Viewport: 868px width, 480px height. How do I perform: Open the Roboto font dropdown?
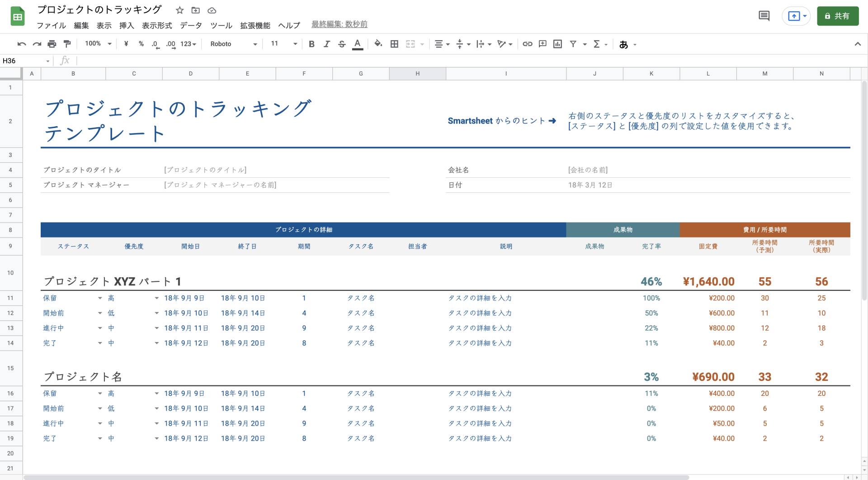[233, 44]
